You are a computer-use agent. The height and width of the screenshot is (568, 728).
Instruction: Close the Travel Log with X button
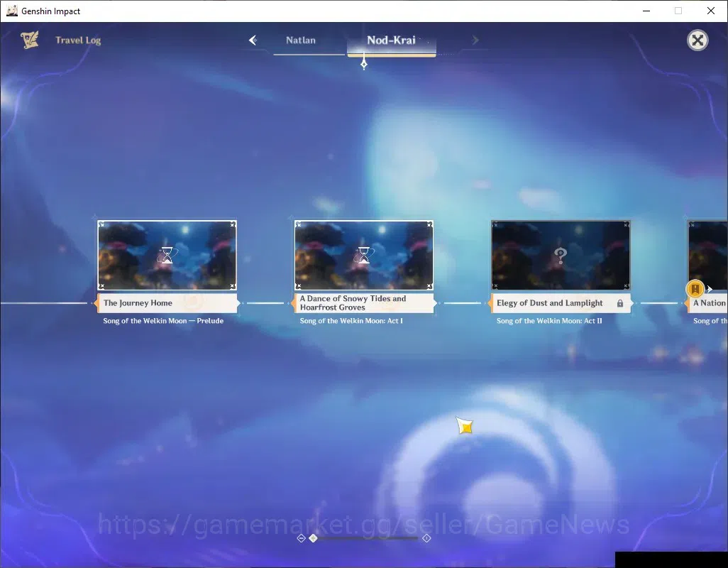697,40
